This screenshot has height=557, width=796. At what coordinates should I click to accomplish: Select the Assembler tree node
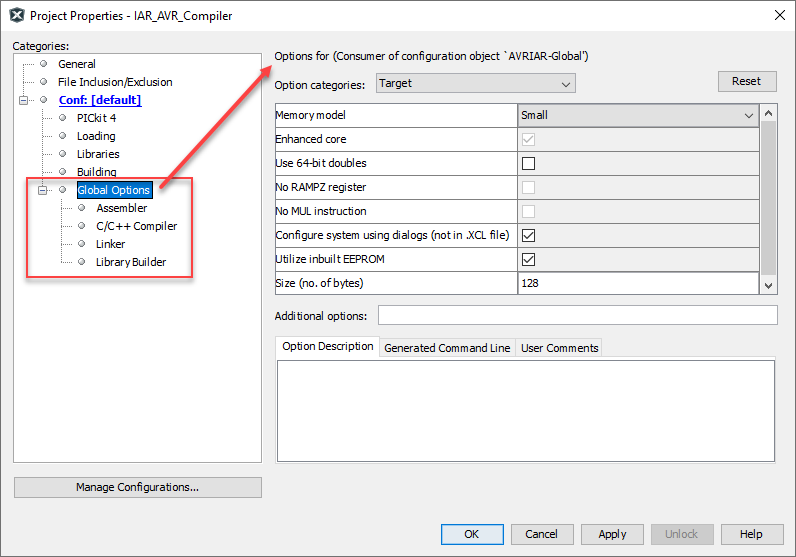[121, 208]
